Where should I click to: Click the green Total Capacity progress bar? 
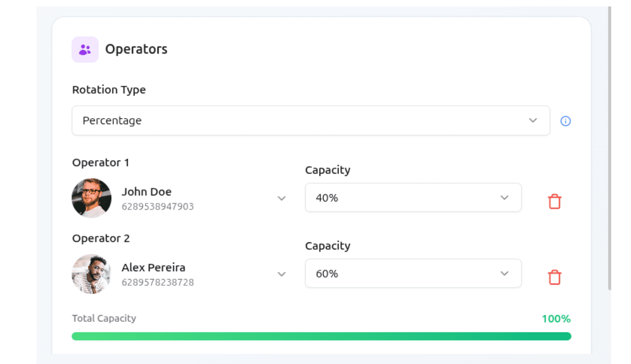(321, 336)
